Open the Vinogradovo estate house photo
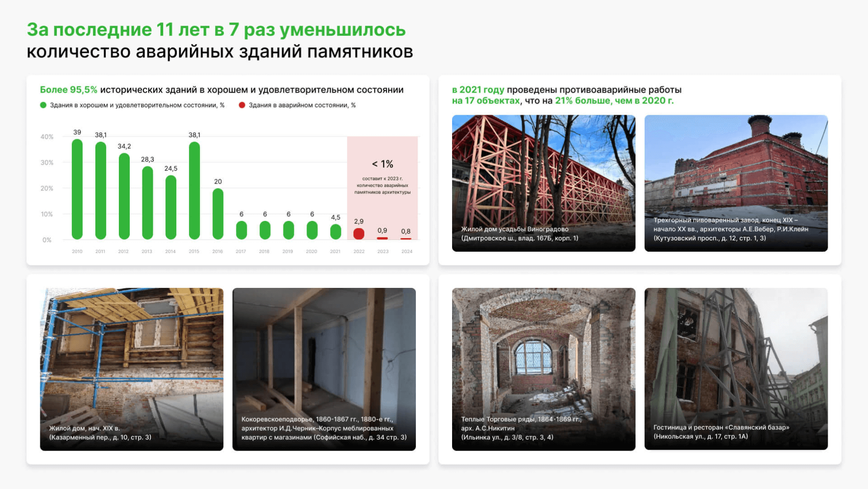 [543, 183]
